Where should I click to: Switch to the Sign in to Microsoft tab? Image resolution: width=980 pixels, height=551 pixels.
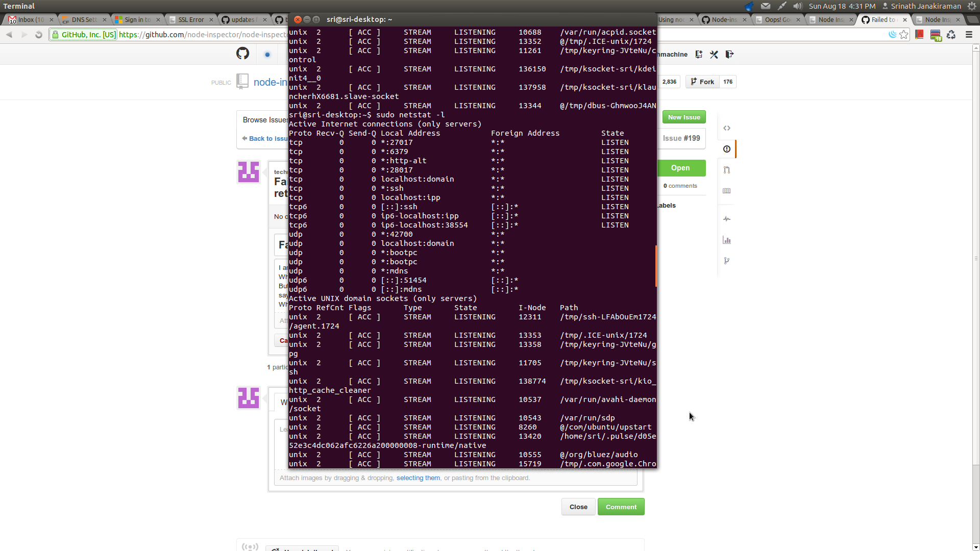click(137, 19)
